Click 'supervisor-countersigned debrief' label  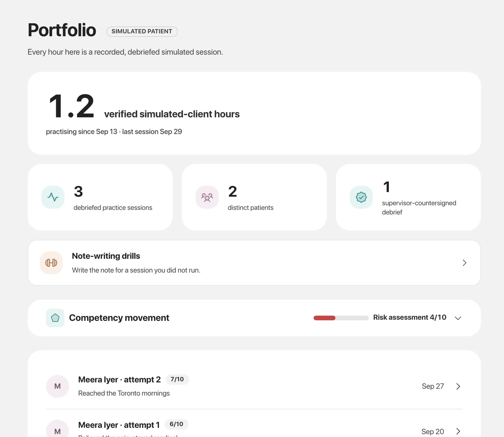click(419, 207)
